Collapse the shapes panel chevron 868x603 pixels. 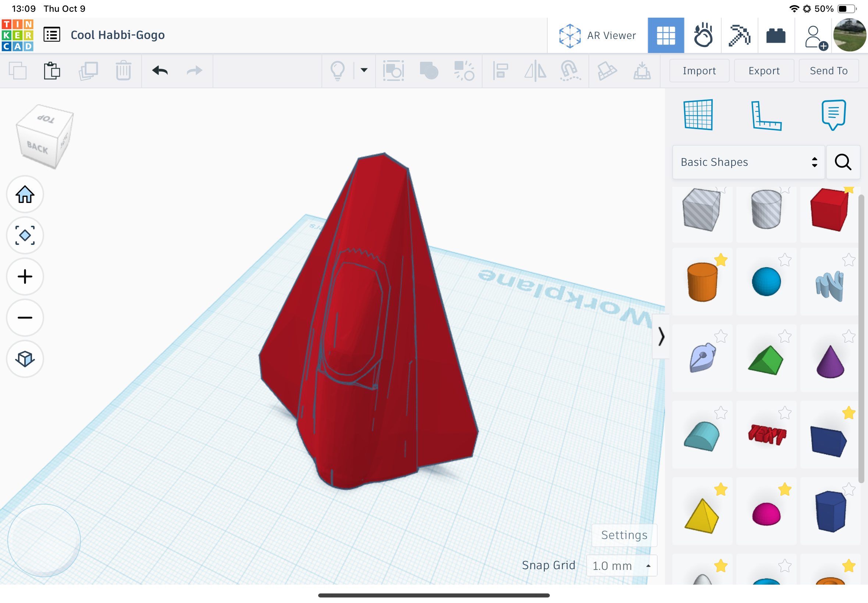click(x=661, y=336)
